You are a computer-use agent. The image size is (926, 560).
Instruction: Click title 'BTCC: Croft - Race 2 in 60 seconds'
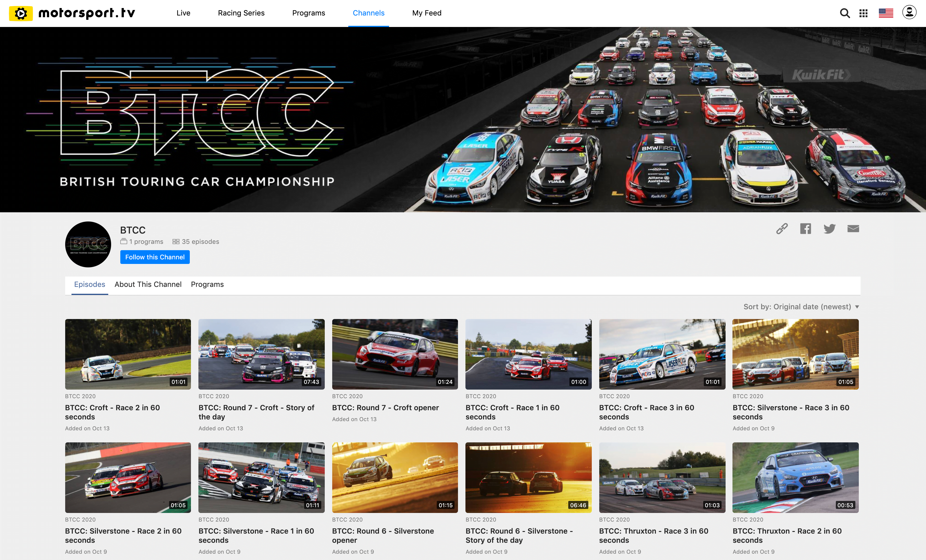pyautogui.click(x=112, y=412)
